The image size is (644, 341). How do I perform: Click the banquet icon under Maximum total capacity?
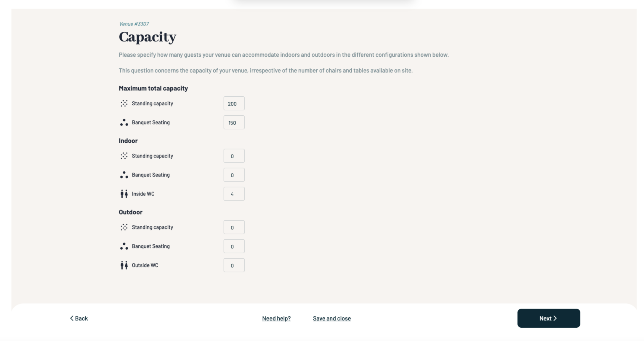[x=124, y=122]
